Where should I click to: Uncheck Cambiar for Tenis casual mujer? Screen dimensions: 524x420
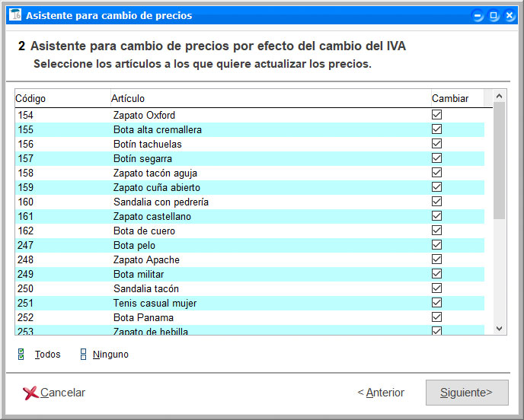436,303
